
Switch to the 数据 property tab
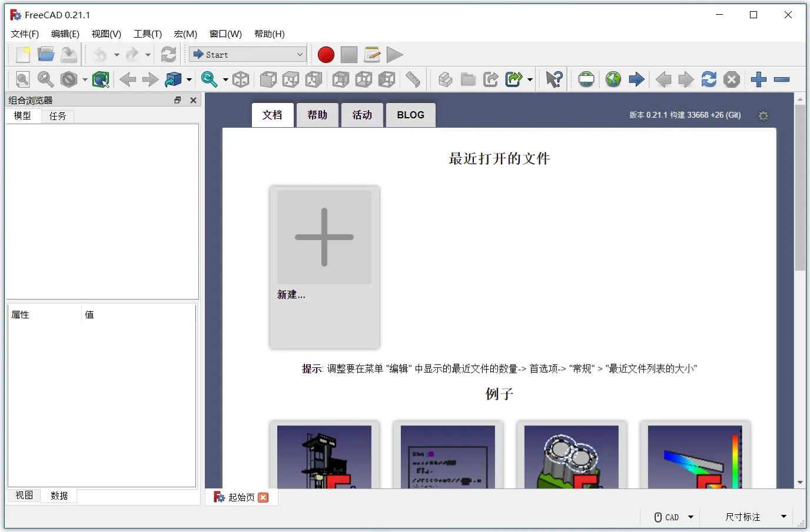pyautogui.click(x=59, y=496)
